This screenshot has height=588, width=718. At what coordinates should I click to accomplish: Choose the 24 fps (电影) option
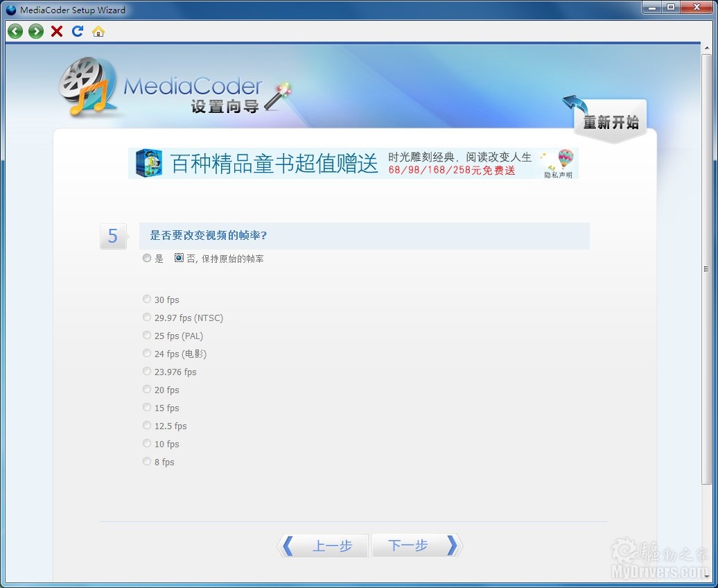pyautogui.click(x=146, y=353)
